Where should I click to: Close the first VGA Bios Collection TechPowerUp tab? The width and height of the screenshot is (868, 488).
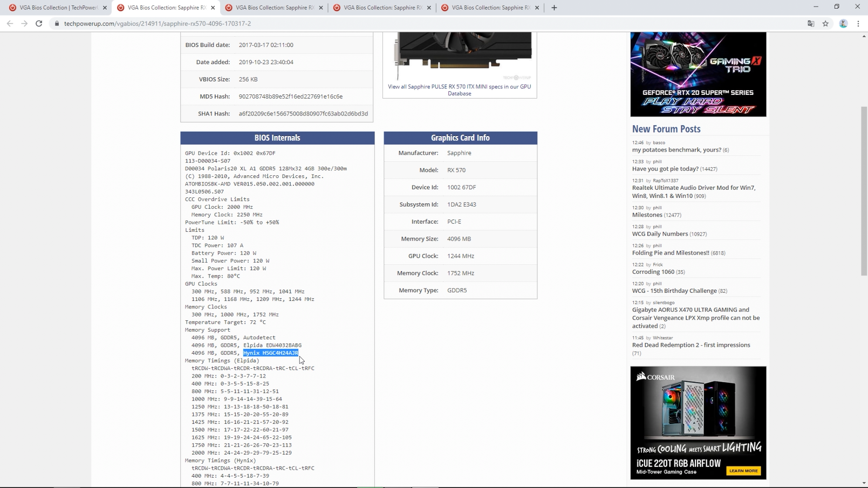tap(105, 8)
